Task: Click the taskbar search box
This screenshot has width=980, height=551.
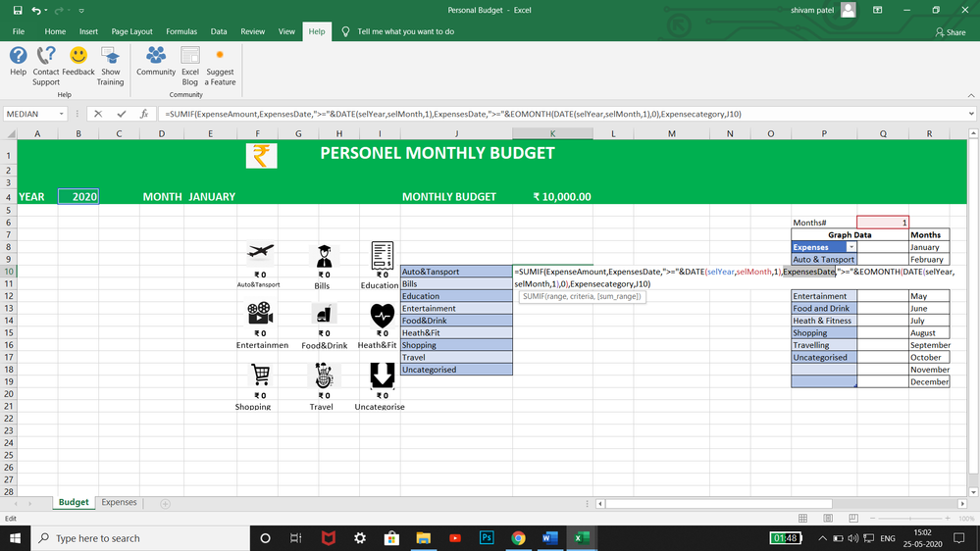Action: 140,538
